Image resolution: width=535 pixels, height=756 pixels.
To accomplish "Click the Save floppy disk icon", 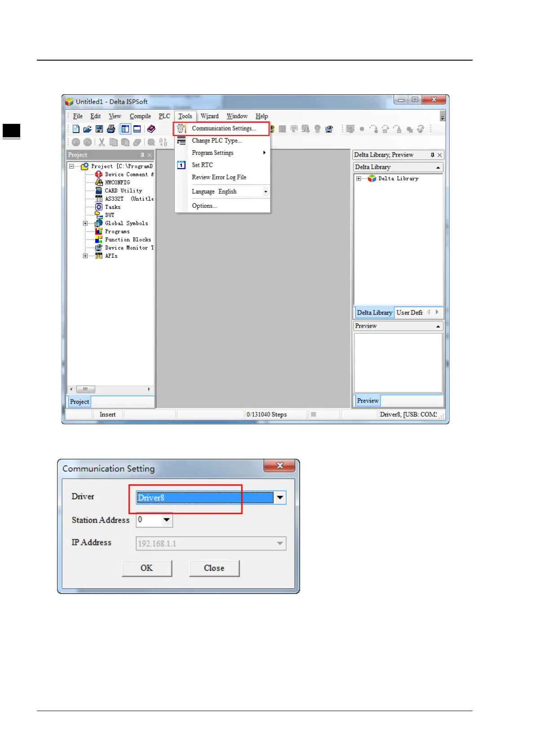I will [x=99, y=129].
